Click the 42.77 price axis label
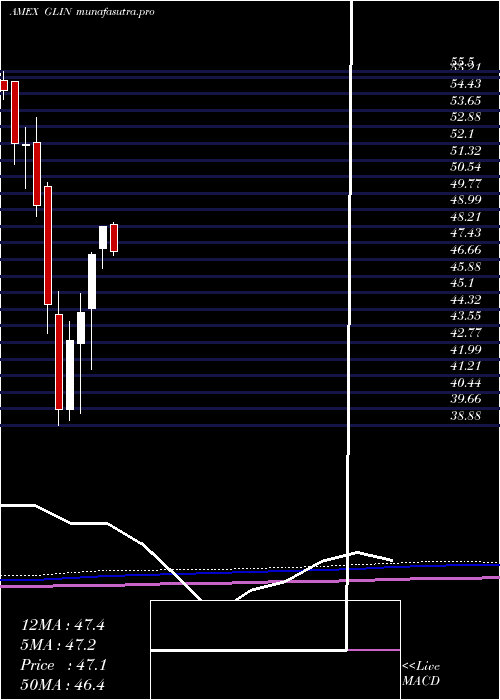The width and height of the screenshot is (500, 700). pos(465,333)
